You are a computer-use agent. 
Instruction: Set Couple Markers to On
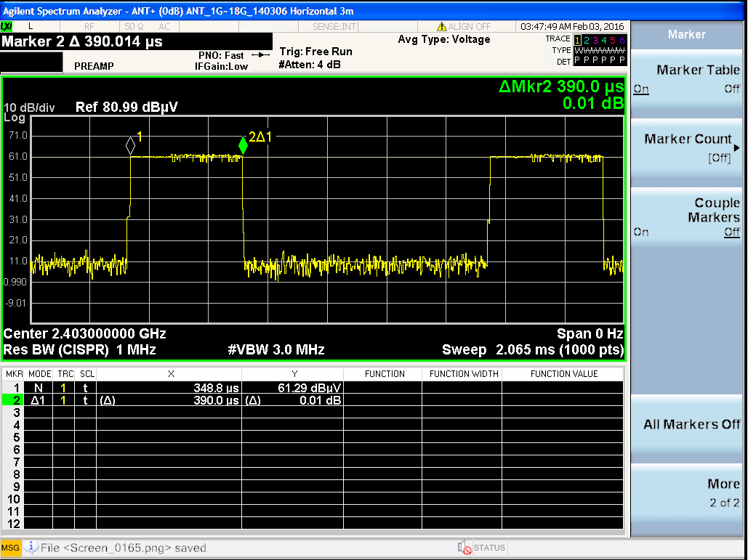(x=640, y=232)
